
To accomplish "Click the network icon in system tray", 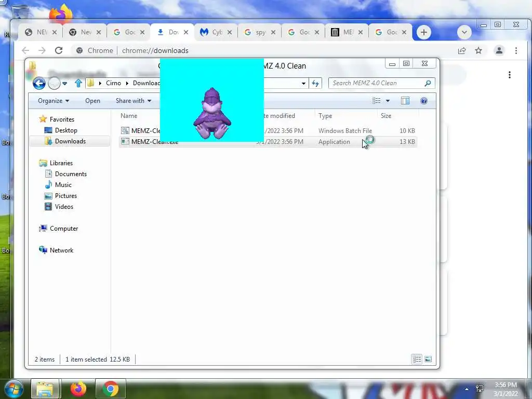I will tap(480, 389).
